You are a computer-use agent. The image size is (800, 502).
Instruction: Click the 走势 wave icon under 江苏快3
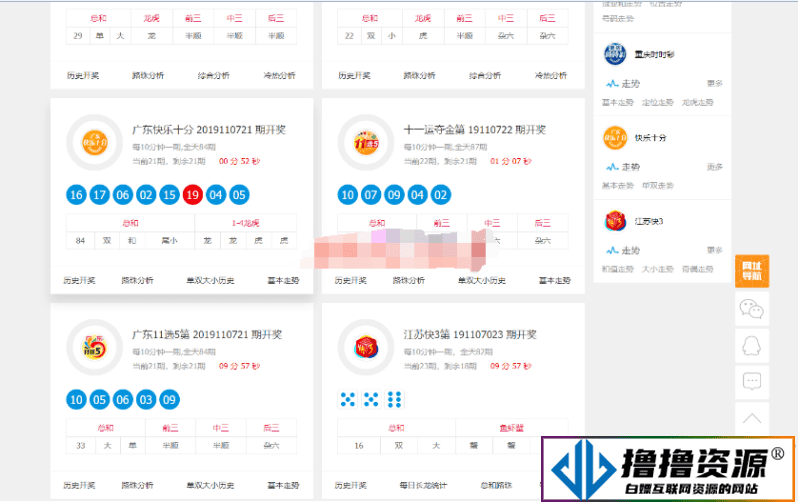pos(612,250)
